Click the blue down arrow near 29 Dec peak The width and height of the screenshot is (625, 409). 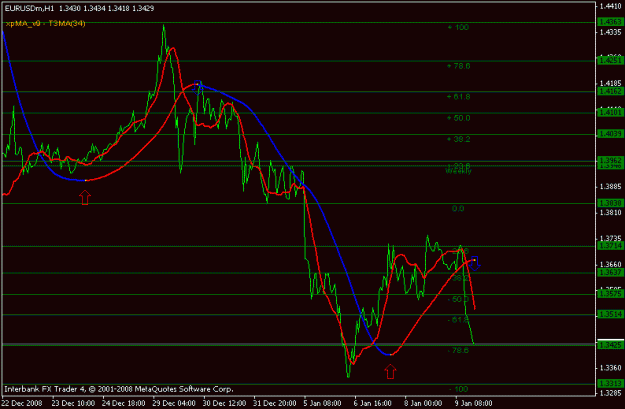[197, 85]
